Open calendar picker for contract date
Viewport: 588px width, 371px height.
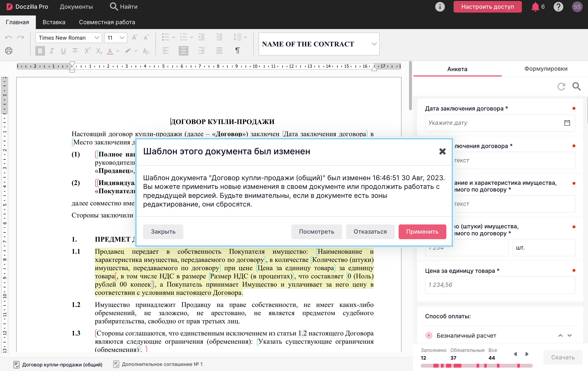(x=567, y=123)
